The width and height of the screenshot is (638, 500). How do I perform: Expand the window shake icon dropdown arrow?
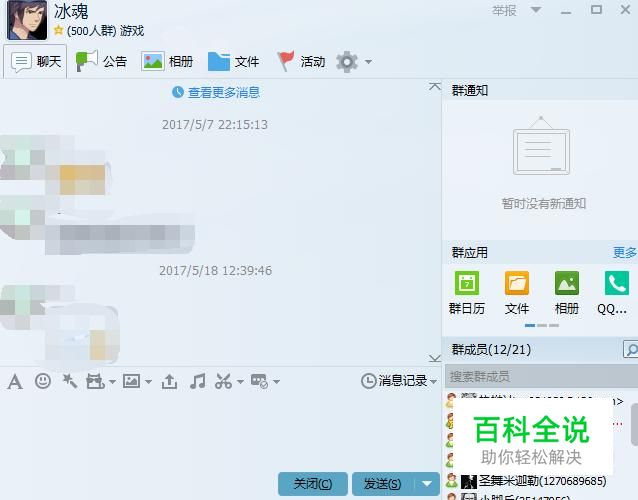tap(112, 382)
